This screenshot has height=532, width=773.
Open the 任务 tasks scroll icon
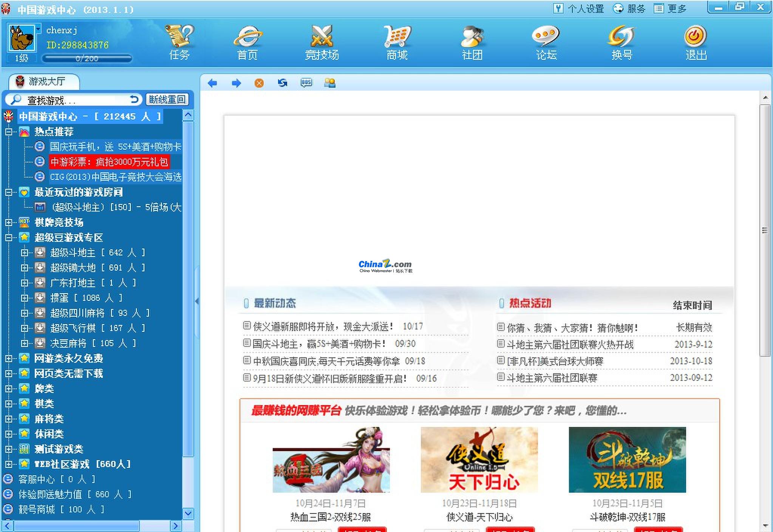pyautogui.click(x=179, y=37)
